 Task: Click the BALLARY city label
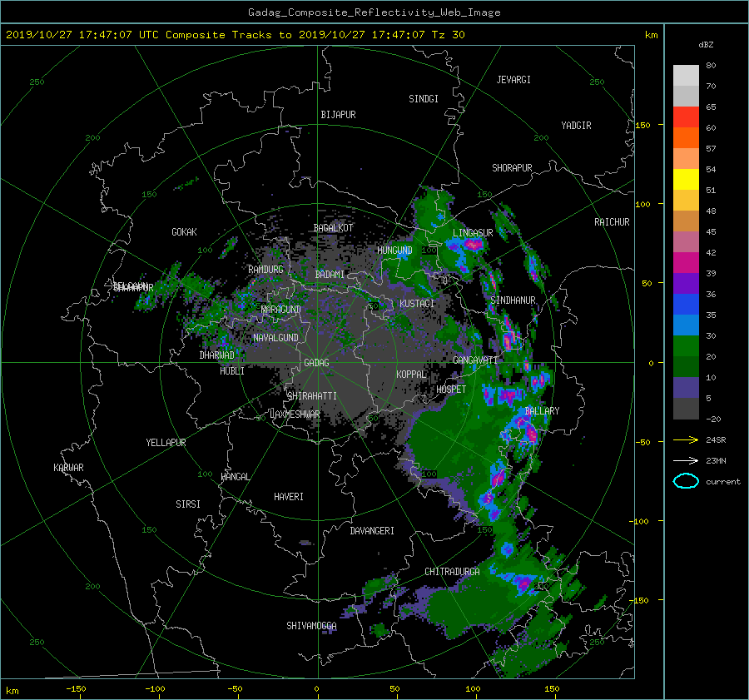tap(542, 411)
